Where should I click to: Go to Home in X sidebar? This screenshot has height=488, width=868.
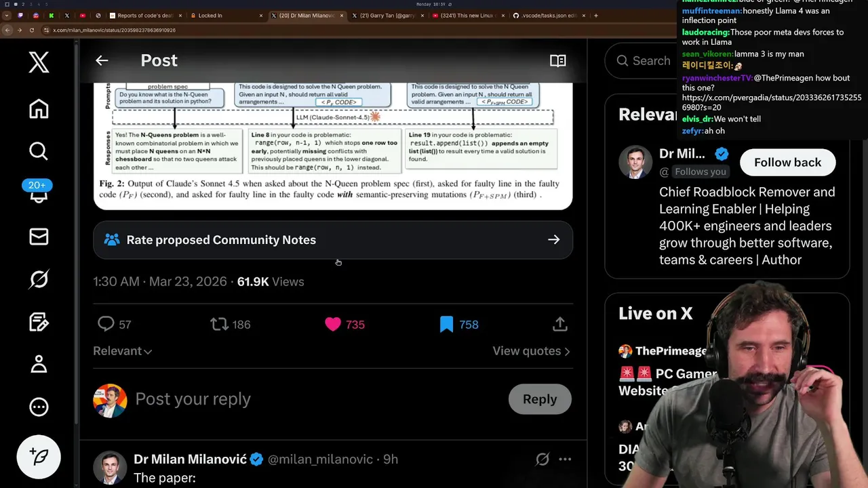(x=39, y=108)
